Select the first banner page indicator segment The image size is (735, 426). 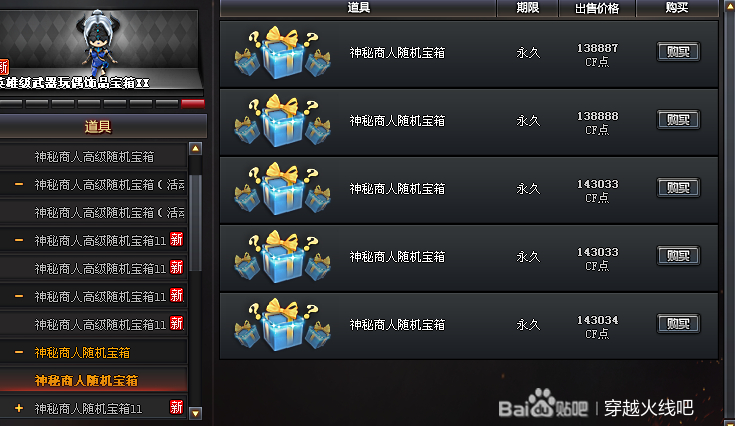tap(10, 104)
